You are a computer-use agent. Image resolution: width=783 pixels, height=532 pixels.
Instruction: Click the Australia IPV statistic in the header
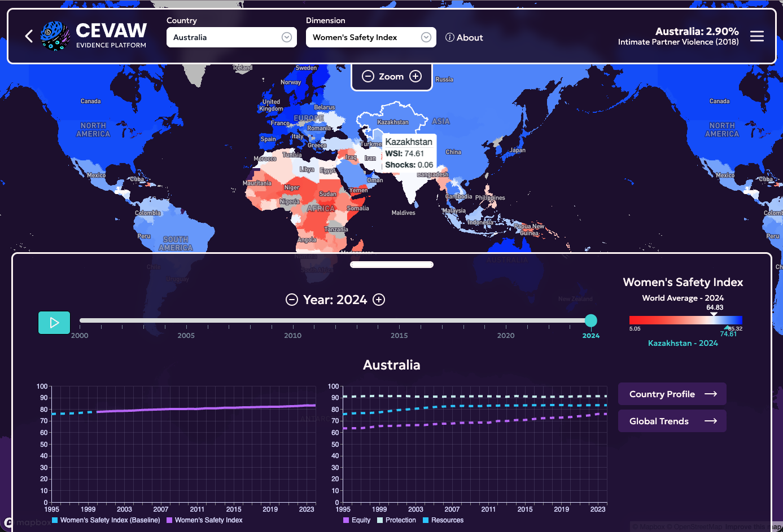click(x=679, y=36)
